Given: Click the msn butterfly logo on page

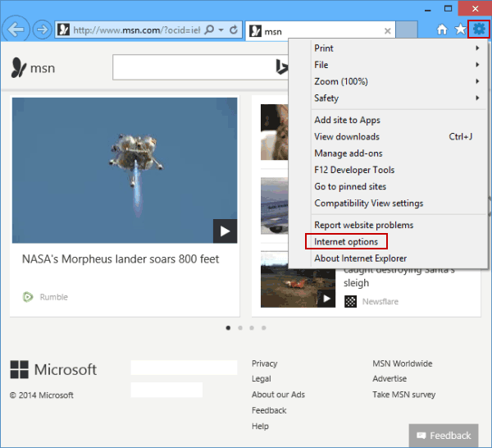Looking at the screenshot, I should point(33,67).
